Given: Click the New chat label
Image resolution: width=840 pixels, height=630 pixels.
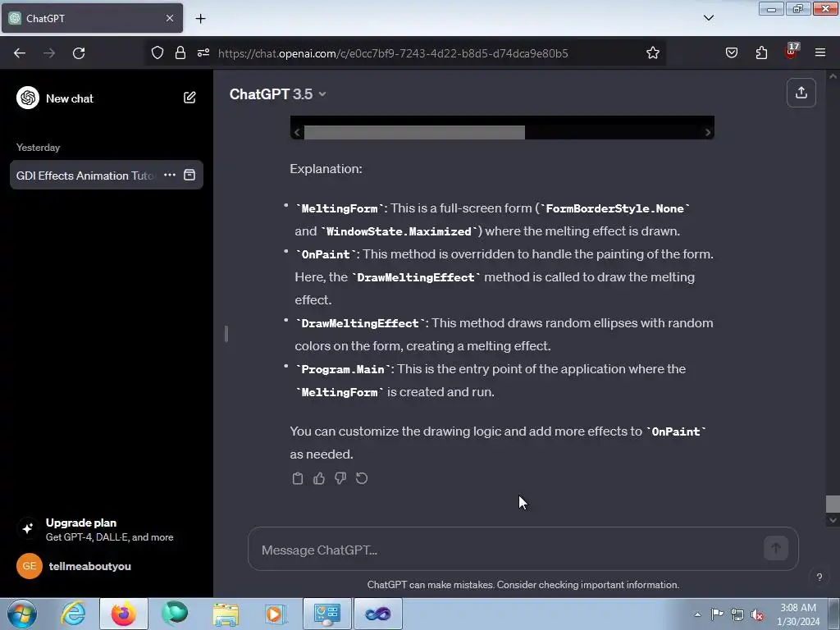Looking at the screenshot, I should click(70, 98).
